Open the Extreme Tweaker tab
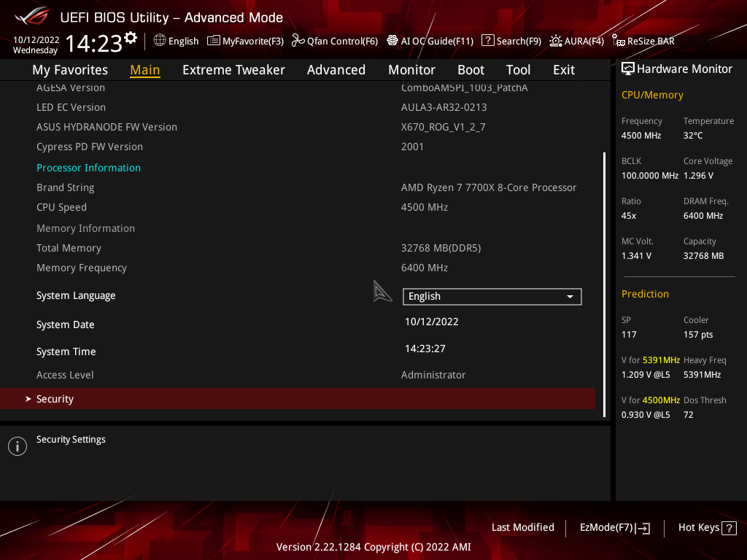This screenshot has width=747, height=560. [233, 70]
